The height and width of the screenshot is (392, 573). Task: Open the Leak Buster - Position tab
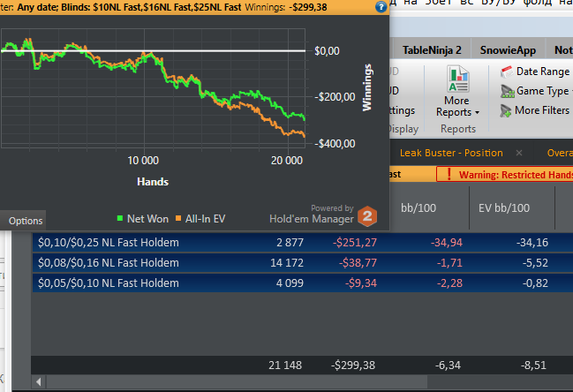click(x=451, y=153)
